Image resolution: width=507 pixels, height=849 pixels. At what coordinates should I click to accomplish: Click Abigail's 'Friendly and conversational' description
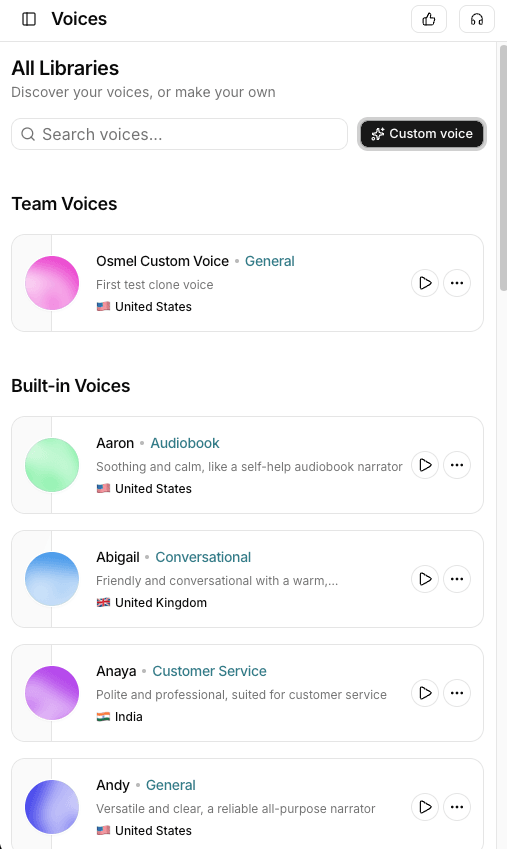click(x=217, y=581)
